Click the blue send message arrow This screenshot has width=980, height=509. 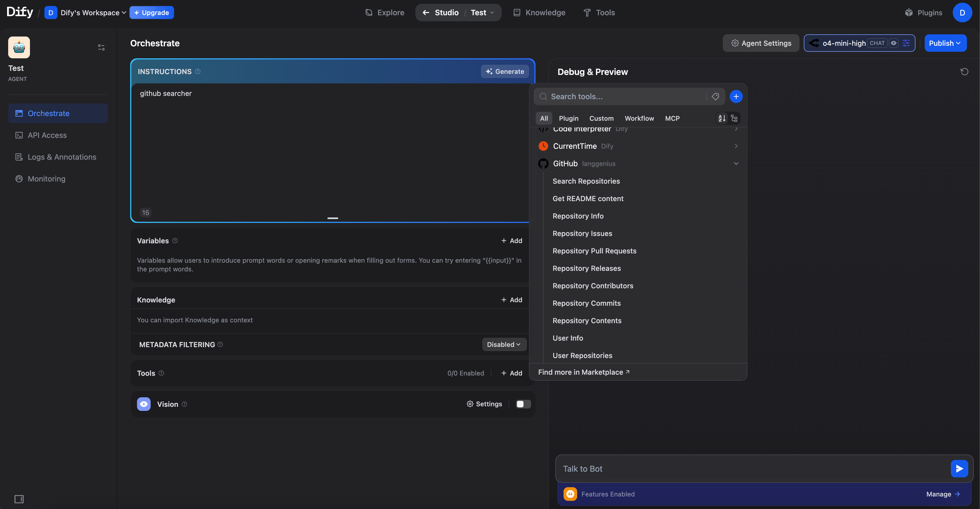click(959, 469)
